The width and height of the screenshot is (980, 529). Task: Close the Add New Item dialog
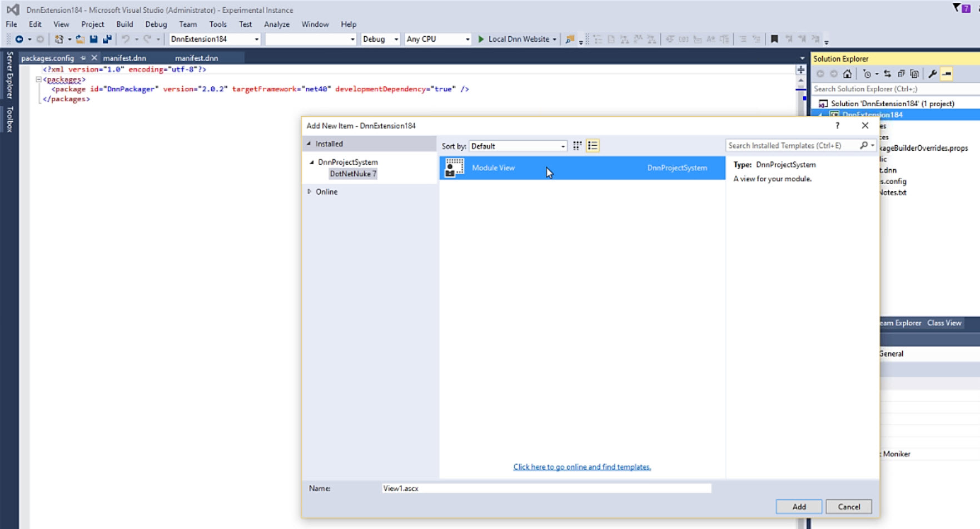tap(865, 126)
